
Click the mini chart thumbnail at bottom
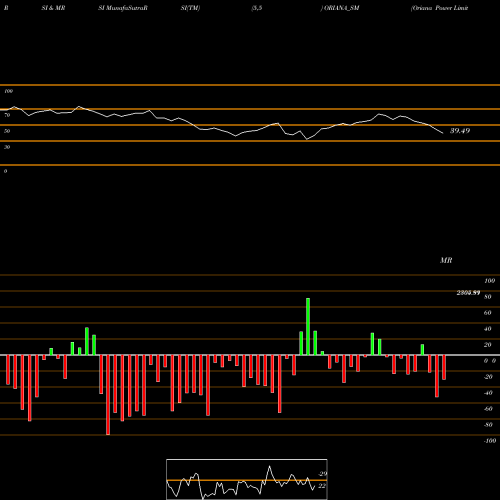247,479
